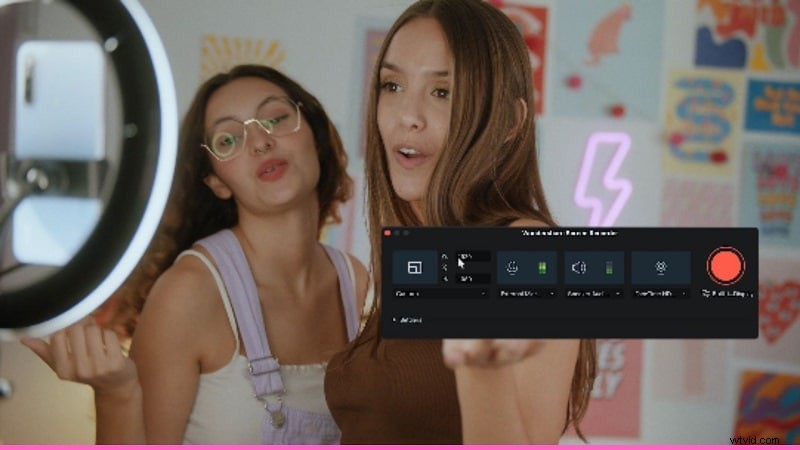Screen dimensions: 800x450
Task: Toggle the webcam camera icon
Action: click(x=661, y=267)
